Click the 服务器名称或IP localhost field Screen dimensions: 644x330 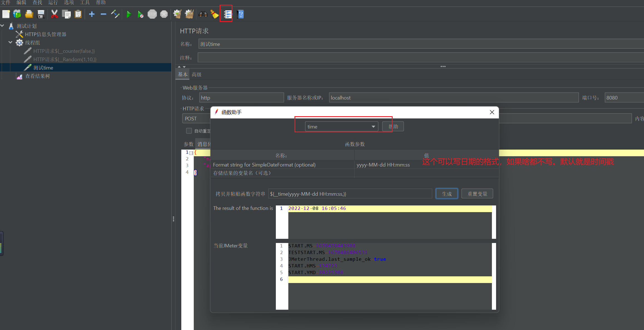point(453,98)
